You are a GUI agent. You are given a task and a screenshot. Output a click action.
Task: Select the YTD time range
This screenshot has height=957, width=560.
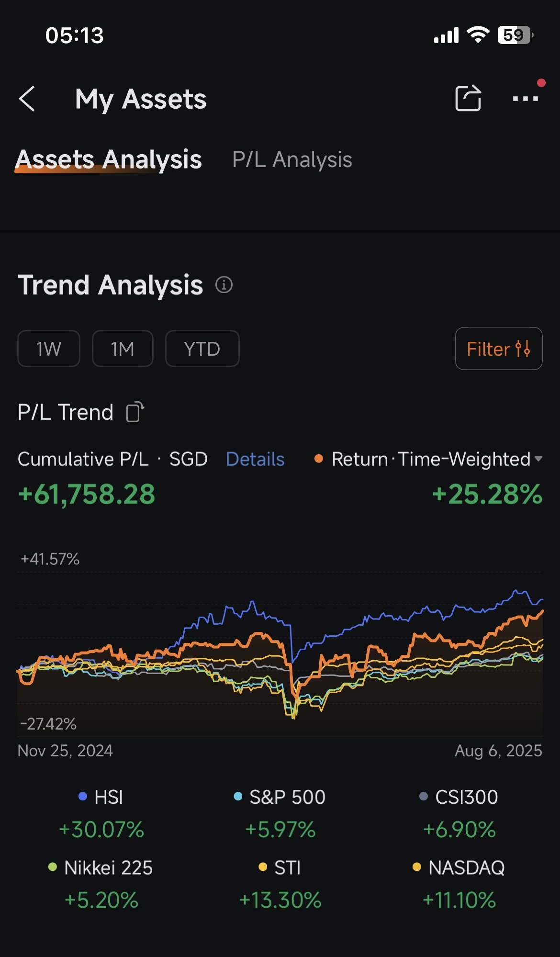(x=202, y=349)
